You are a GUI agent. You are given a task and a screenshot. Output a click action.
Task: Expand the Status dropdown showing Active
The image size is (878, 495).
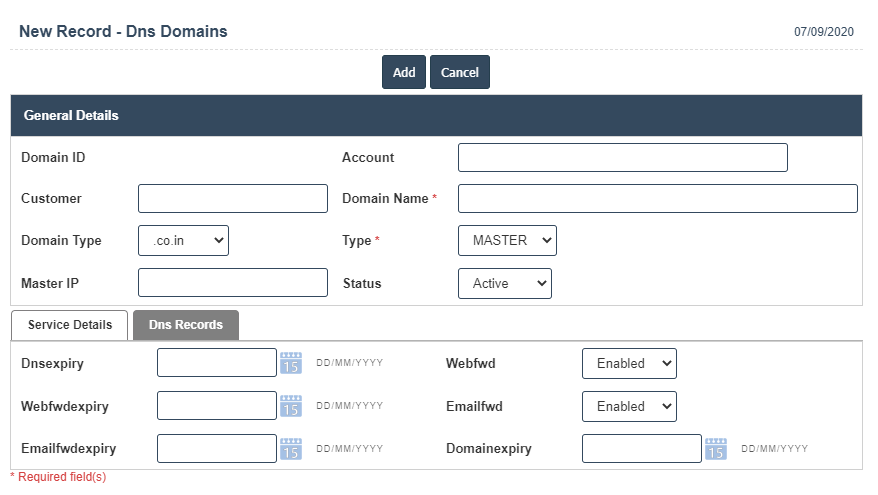504,284
